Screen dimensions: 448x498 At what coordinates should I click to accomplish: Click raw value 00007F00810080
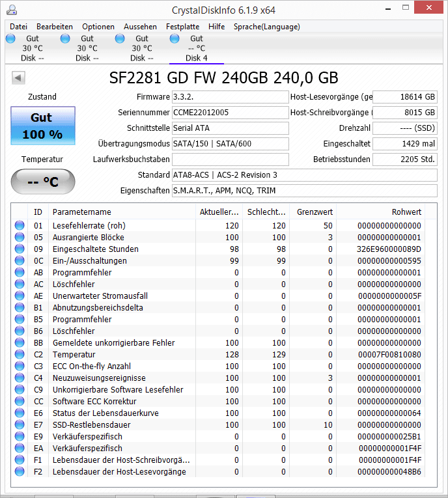389,354
